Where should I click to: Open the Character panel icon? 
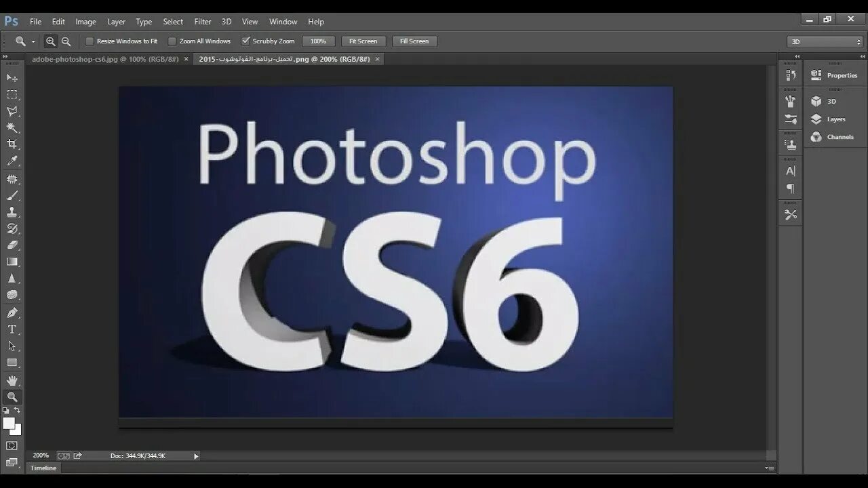[791, 171]
